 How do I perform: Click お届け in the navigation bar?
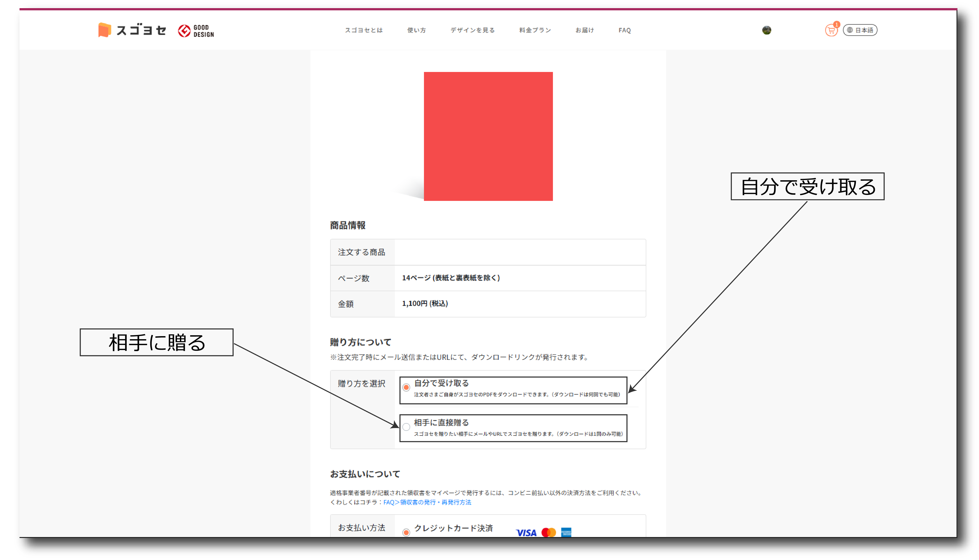(584, 30)
